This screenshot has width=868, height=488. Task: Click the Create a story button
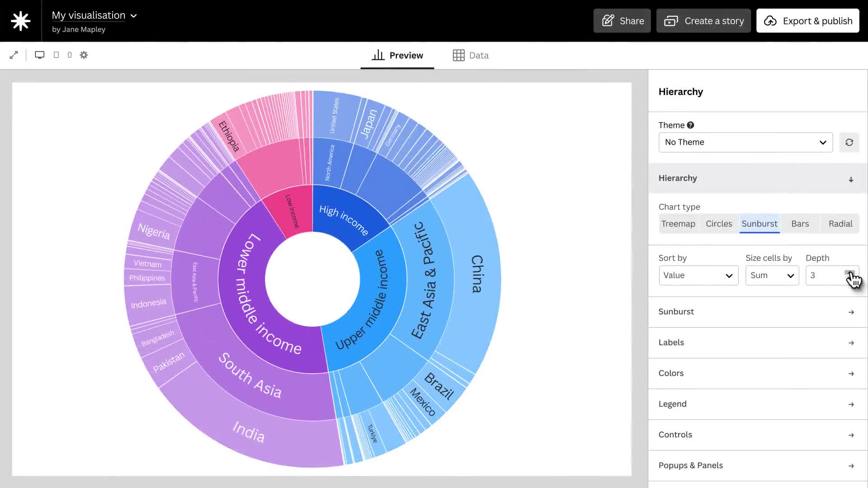click(703, 21)
